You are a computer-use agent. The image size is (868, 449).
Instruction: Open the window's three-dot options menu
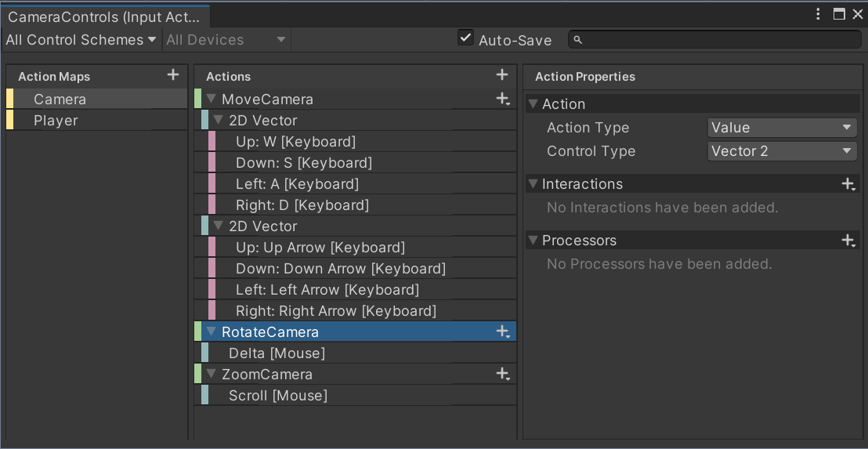pos(818,14)
